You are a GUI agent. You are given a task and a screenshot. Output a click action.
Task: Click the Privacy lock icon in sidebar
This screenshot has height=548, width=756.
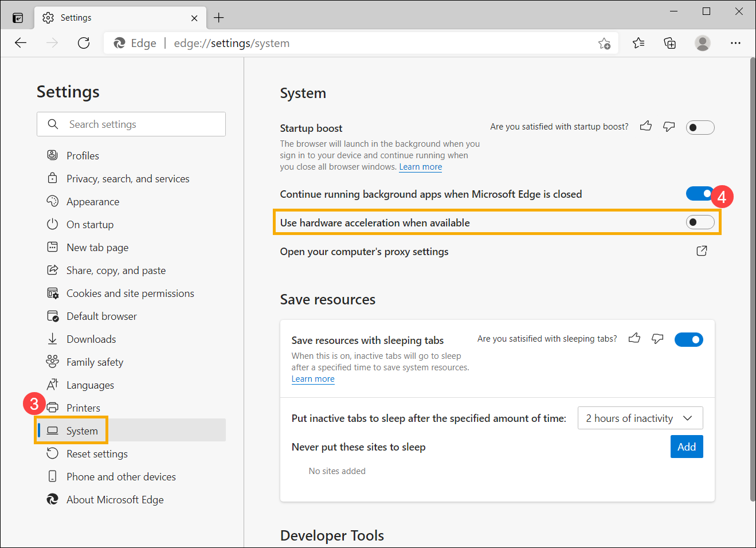(52, 178)
